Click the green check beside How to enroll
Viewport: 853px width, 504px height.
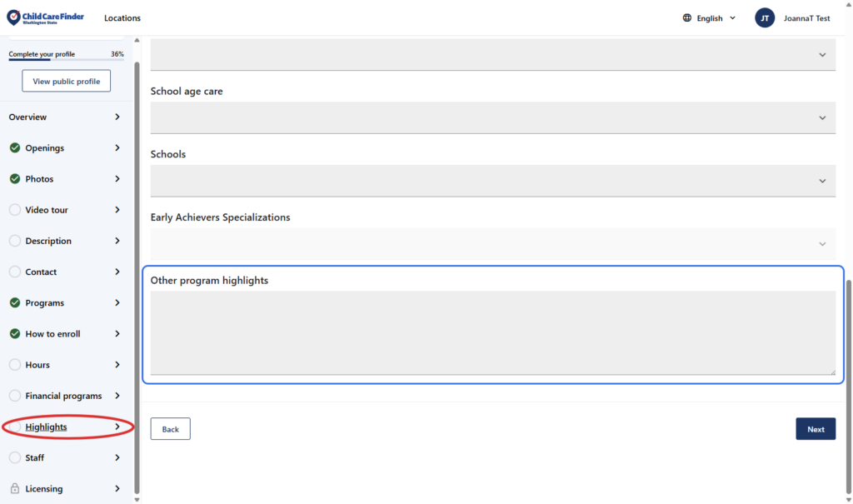tap(15, 334)
